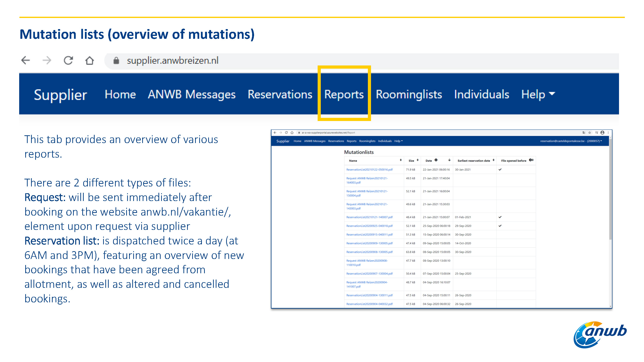
Task: Click the back arrow beside the large supplier.anwbreizen.nl address bar
Action: coord(25,60)
